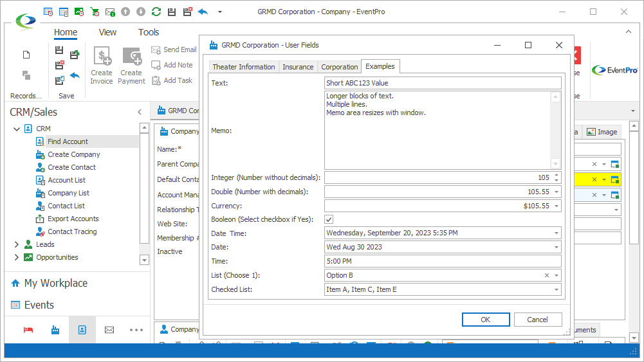644x362 pixels.
Task: Switch to the Home ribbon tab
Action: [66, 32]
